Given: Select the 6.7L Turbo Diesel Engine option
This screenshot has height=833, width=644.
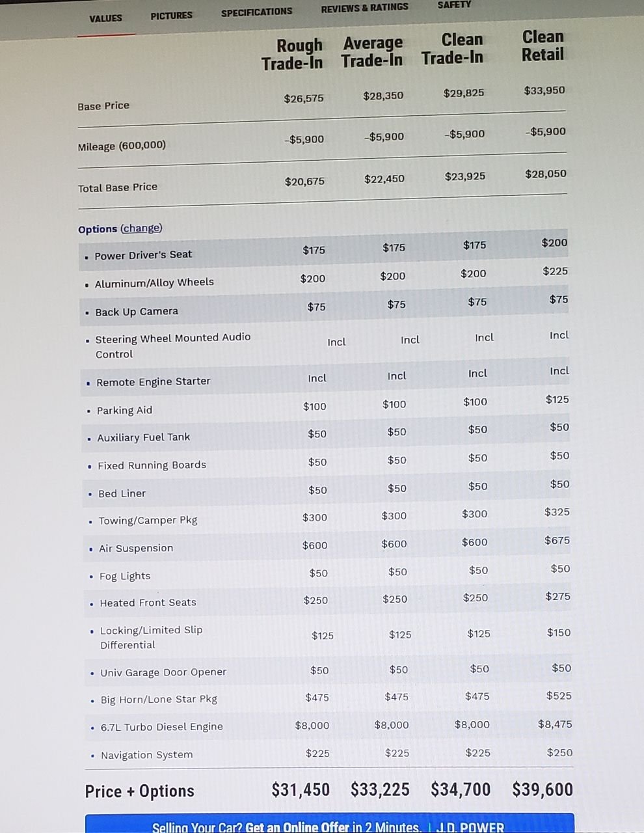Looking at the screenshot, I should (x=161, y=727).
